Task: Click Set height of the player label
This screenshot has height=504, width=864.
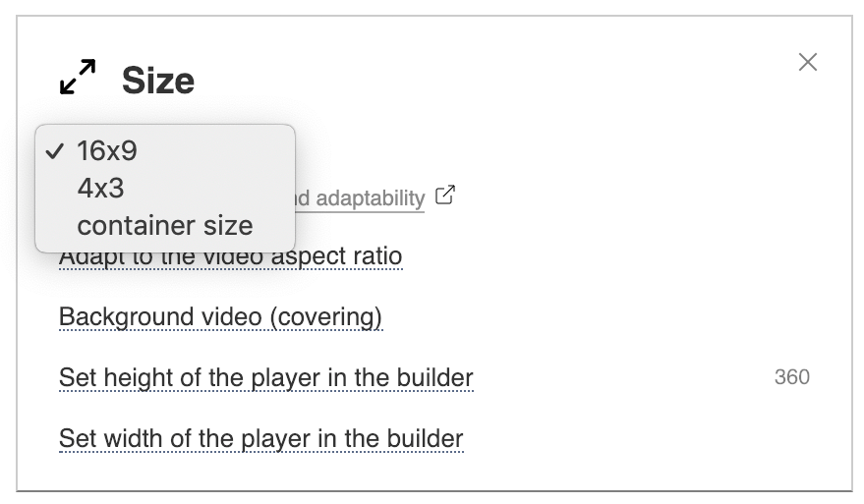Action: pos(266,378)
